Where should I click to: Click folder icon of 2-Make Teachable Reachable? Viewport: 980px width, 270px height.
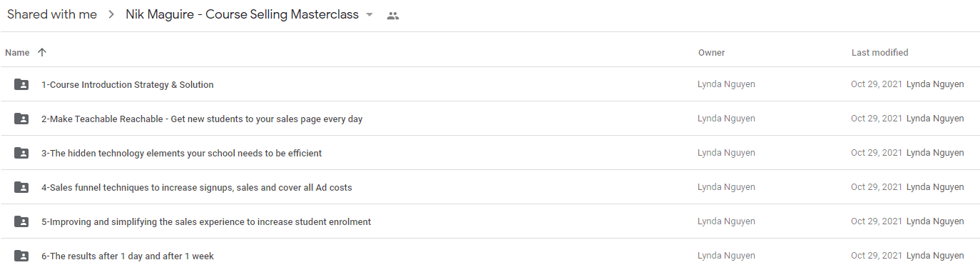pyautogui.click(x=21, y=119)
